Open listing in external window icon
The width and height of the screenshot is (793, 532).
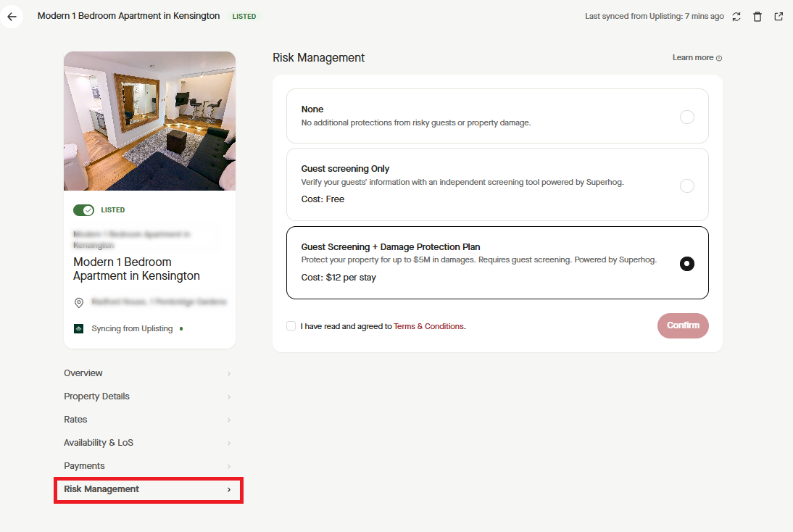tap(779, 17)
